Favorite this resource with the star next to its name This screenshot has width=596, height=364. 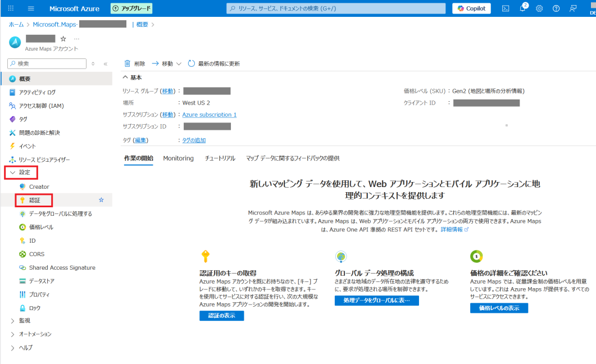(63, 39)
